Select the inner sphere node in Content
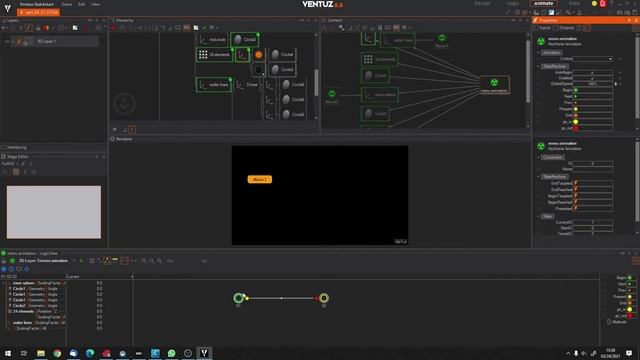The width and height of the screenshot is (640, 360). pos(379,95)
